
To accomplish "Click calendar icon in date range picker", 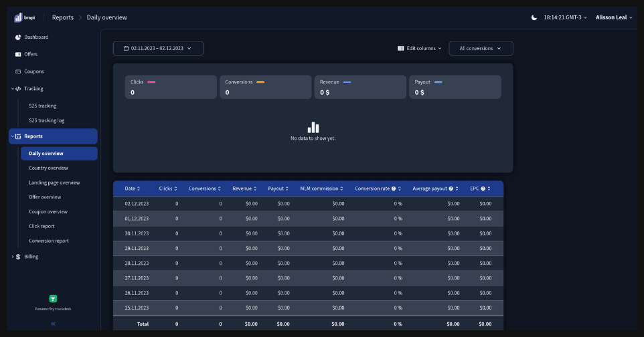I will coord(126,48).
